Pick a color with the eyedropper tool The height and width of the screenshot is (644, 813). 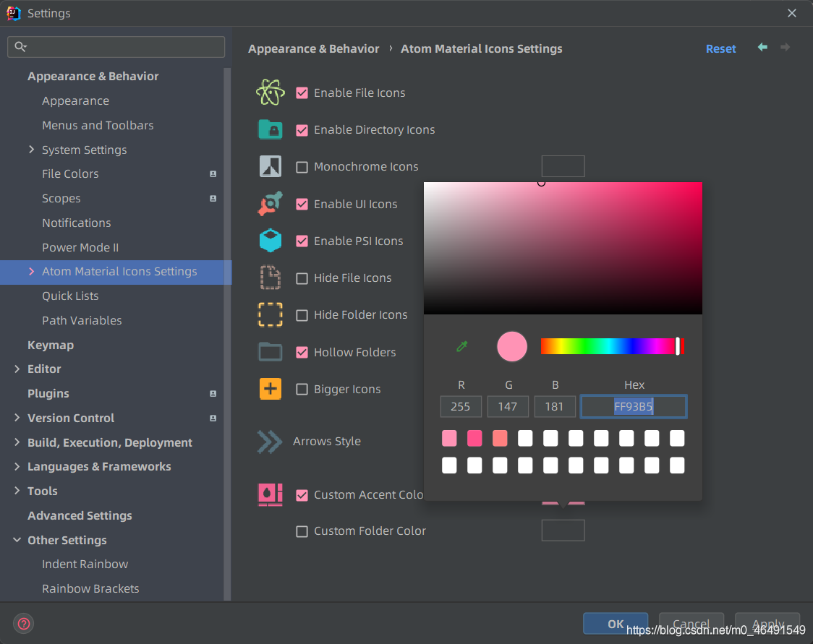coord(461,346)
